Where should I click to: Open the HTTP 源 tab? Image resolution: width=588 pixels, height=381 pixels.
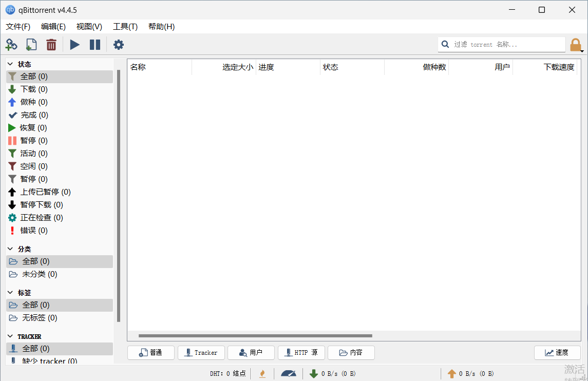click(x=301, y=352)
